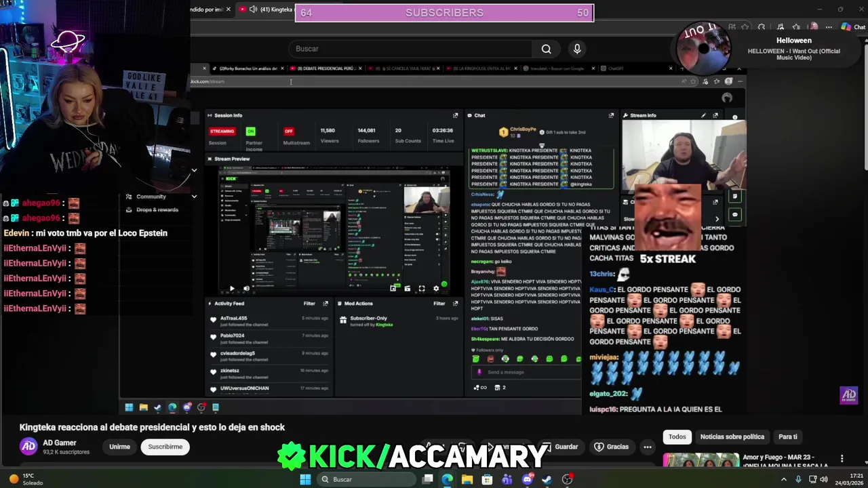Pop out the Stream Info panel

pyautogui.click(x=715, y=115)
